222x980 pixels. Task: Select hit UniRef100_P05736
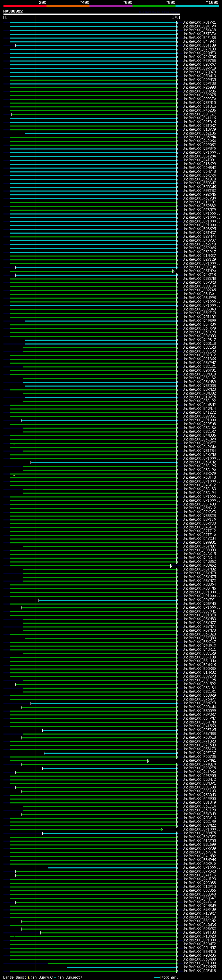tap(199, 757)
